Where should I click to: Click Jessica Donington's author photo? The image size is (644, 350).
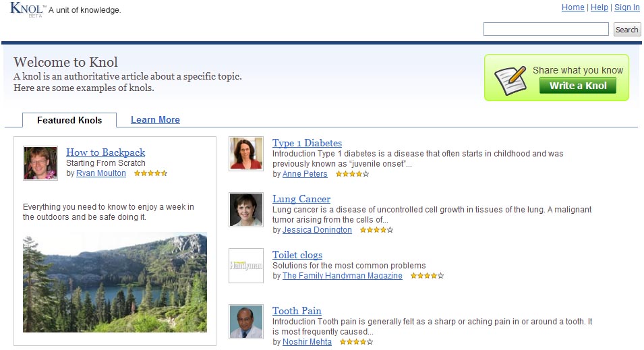[246, 210]
